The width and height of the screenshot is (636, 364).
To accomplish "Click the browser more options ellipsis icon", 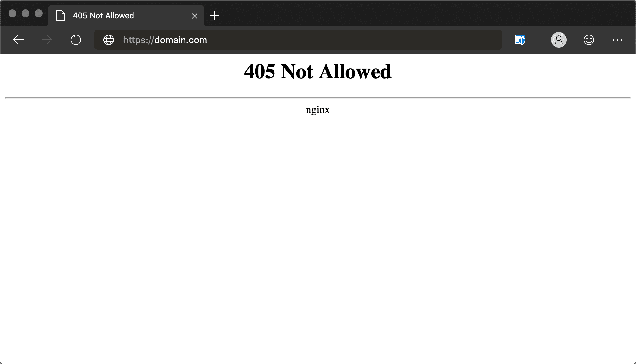I will (x=618, y=40).
